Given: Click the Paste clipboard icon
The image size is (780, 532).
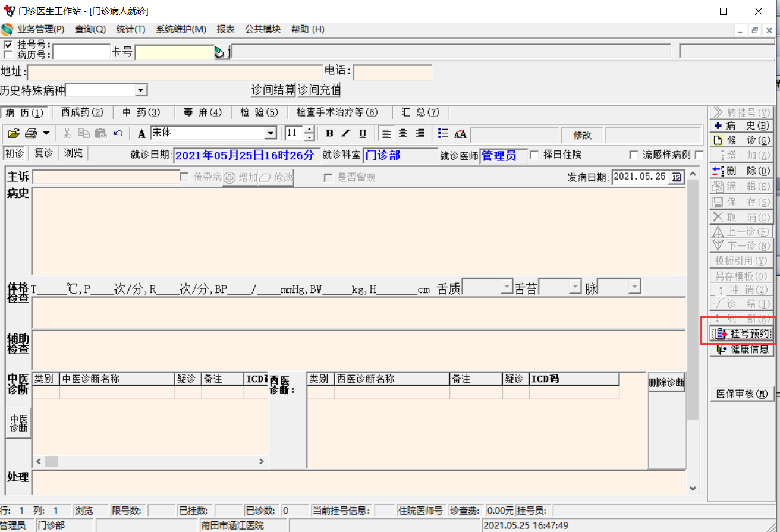Looking at the screenshot, I should coord(100,133).
